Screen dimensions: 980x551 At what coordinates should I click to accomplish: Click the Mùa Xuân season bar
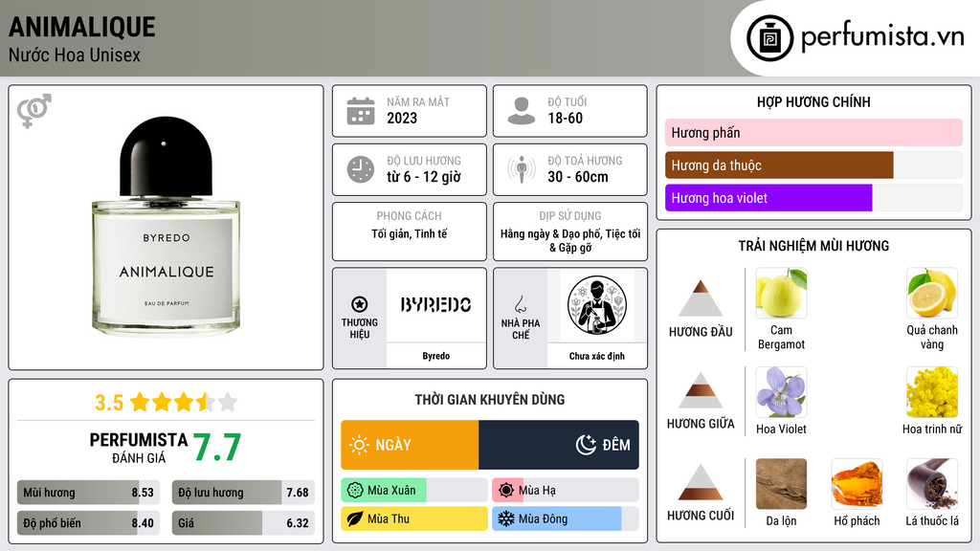point(413,491)
